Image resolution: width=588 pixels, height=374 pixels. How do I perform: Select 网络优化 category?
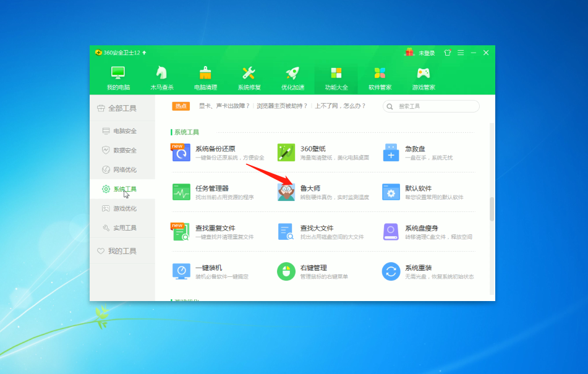click(122, 170)
